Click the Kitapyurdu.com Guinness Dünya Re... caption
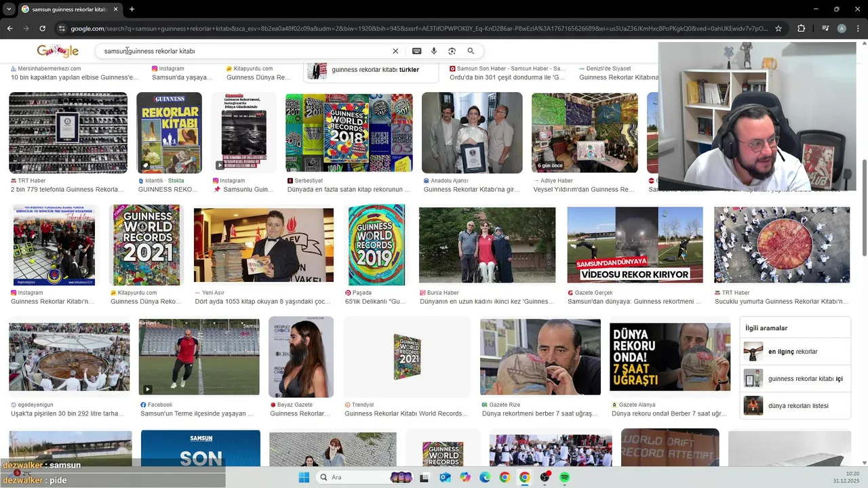 coord(258,77)
